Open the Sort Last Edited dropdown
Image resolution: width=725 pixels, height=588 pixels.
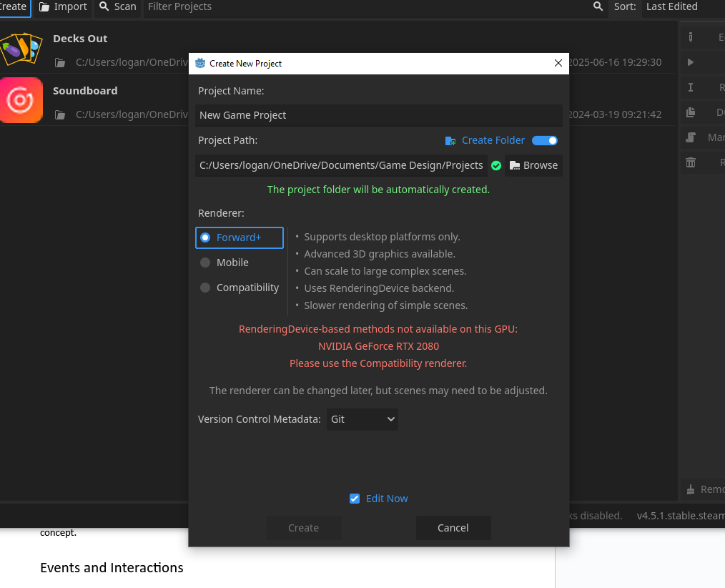coord(679,6)
